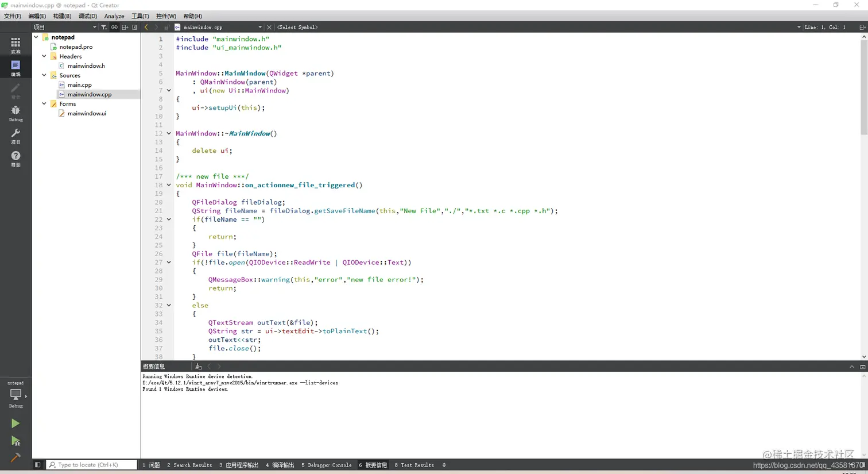Open the 帮助(H) menu

point(192,16)
